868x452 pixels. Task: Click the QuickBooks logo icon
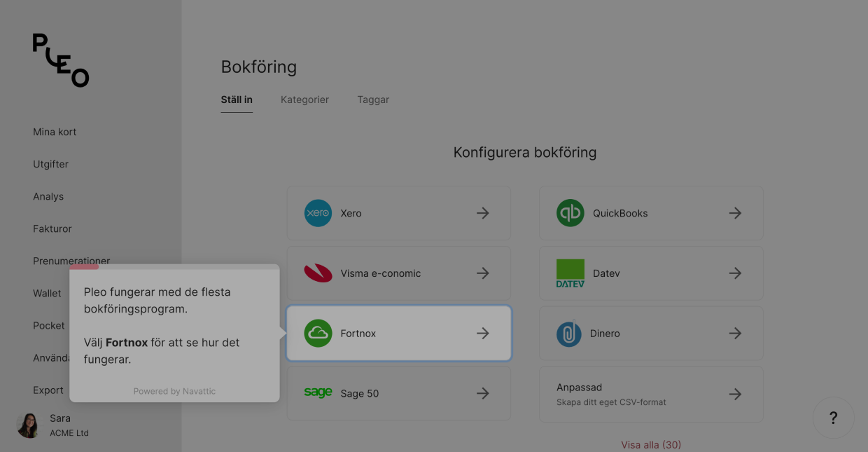point(570,213)
